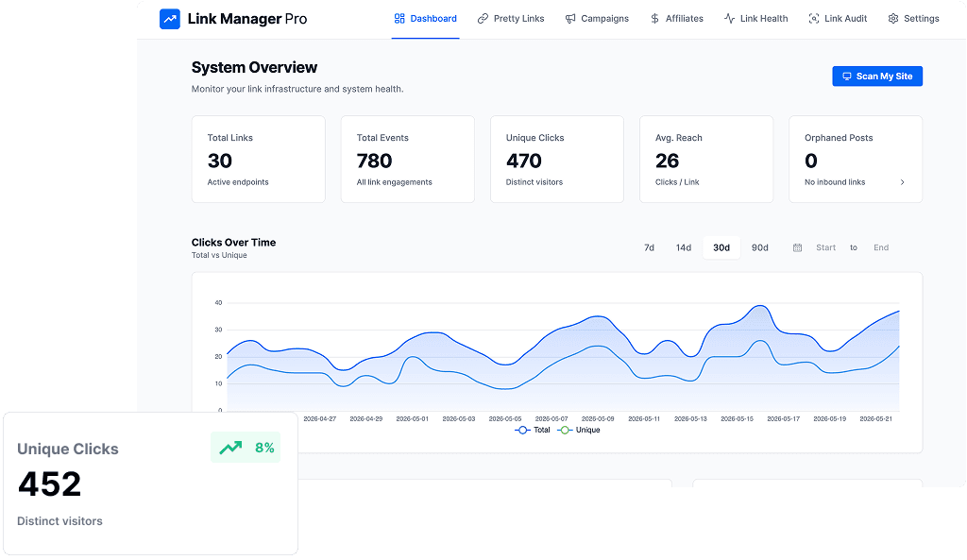Open the Orphaned Posts chevron arrow
Image resolution: width=967 pixels, height=560 pixels.
(902, 182)
